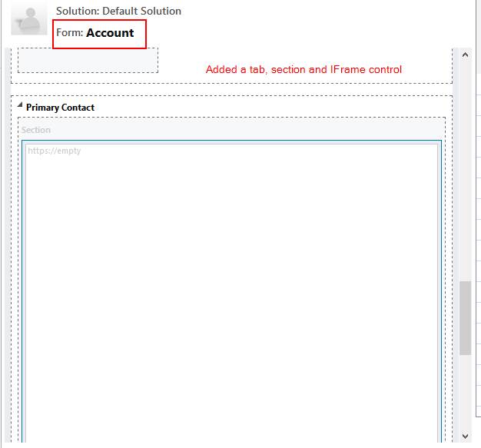Select the empty dashed section above Primary Contact
Viewport: 481px width, 448px height.
click(88, 60)
